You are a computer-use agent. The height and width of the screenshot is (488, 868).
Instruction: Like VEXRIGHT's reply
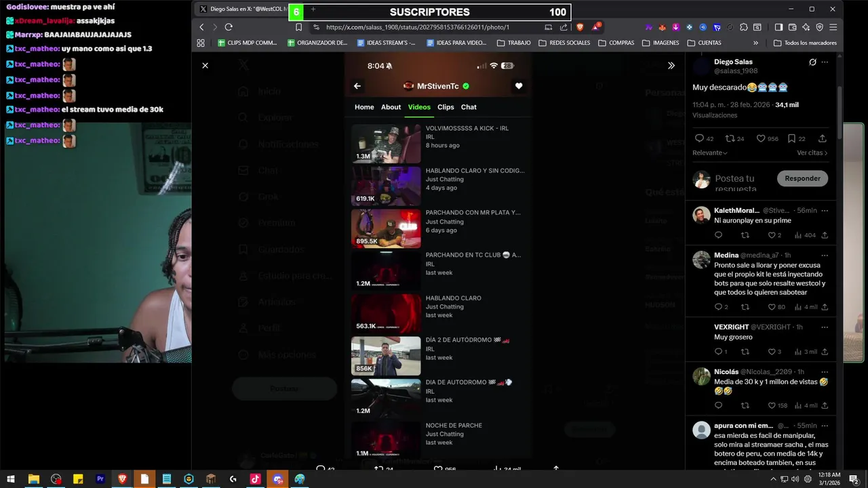772,352
